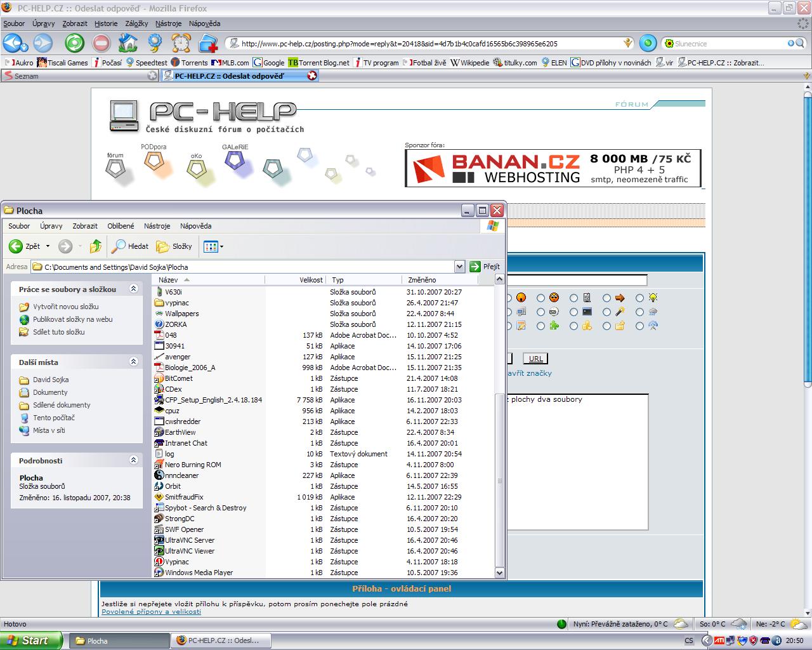Click the Firefox back arrow button
This screenshot has width=812, height=650.
14,43
